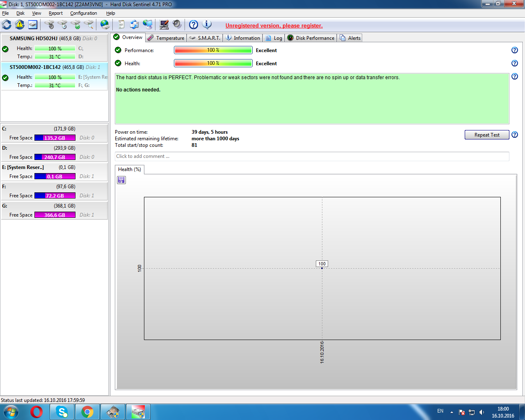
Task: Open the Report menu
Action: (56, 13)
